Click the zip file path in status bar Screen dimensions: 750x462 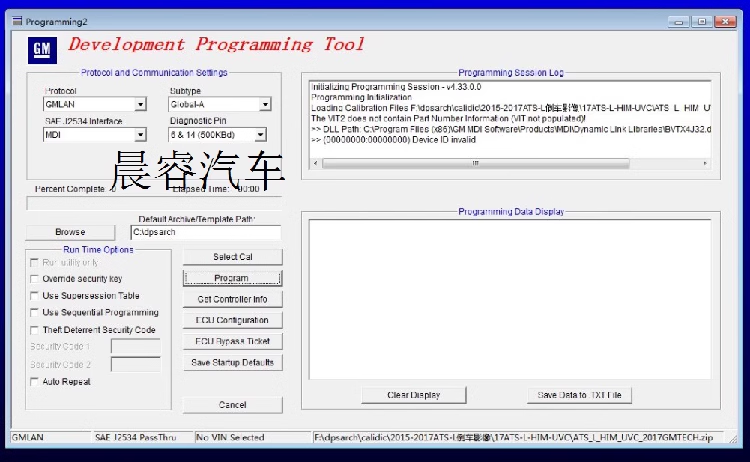point(513,437)
